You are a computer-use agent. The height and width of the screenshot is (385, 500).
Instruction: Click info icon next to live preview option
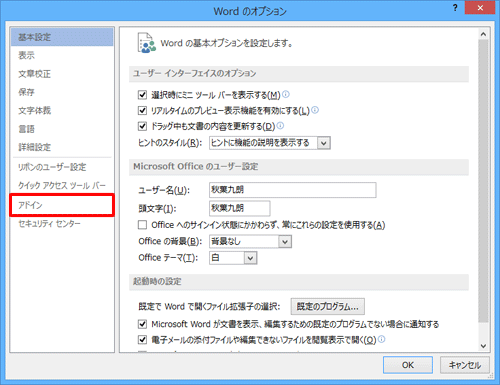[315, 110]
